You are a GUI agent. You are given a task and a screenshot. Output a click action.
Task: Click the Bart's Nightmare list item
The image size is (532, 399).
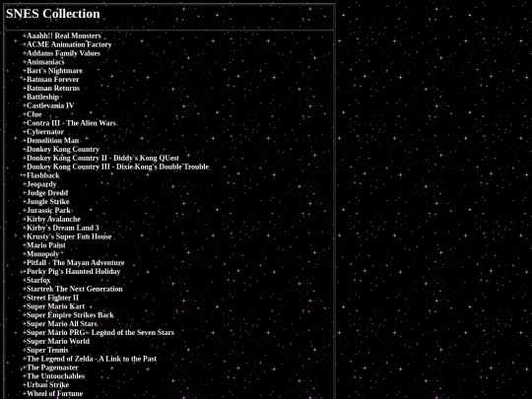click(x=54, y=71)
